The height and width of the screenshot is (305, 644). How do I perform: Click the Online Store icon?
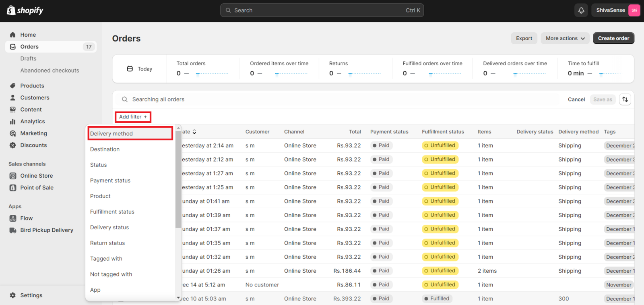pos(13,176)
